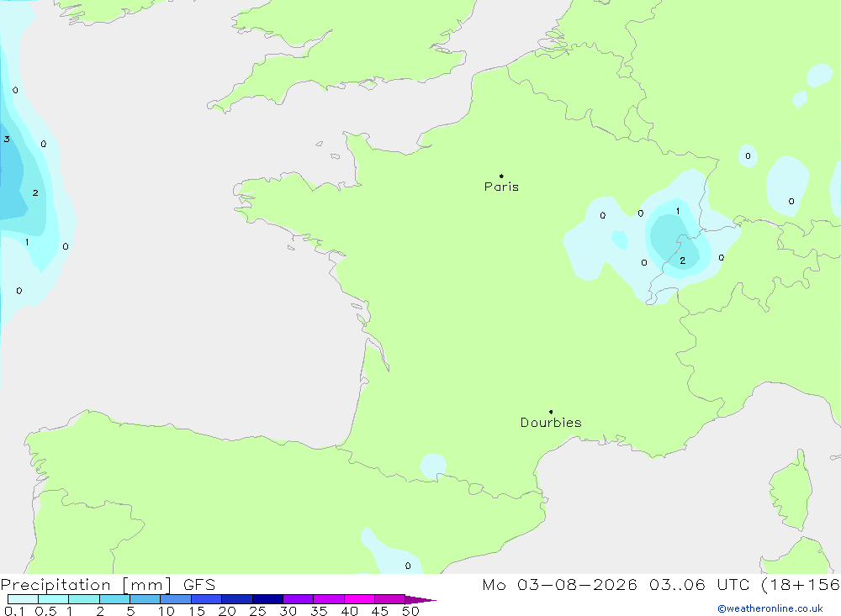The height and width of the screenshot is (616, 841).
Task: Pick the 1–2 mm legend swatch
Action: (x=84, y=599)
